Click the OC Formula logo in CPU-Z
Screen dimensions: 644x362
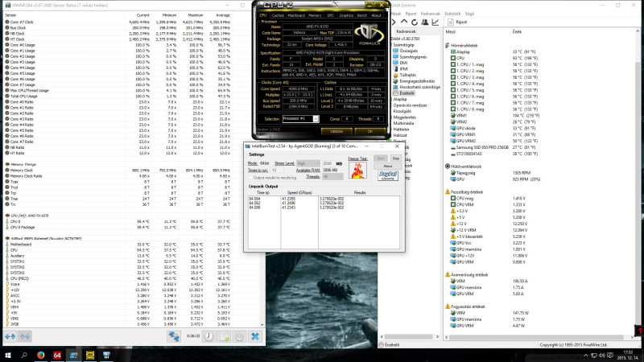tap(369, 35)
